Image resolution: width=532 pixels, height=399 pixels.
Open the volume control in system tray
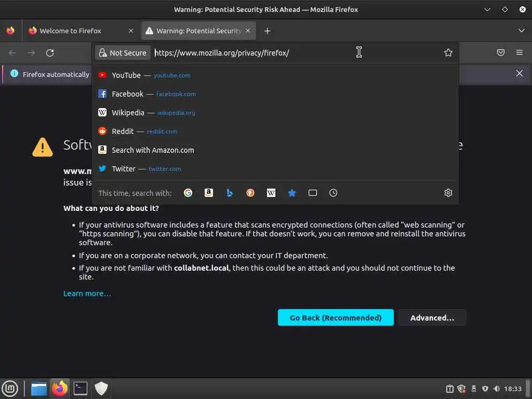(x=497, y=389)
